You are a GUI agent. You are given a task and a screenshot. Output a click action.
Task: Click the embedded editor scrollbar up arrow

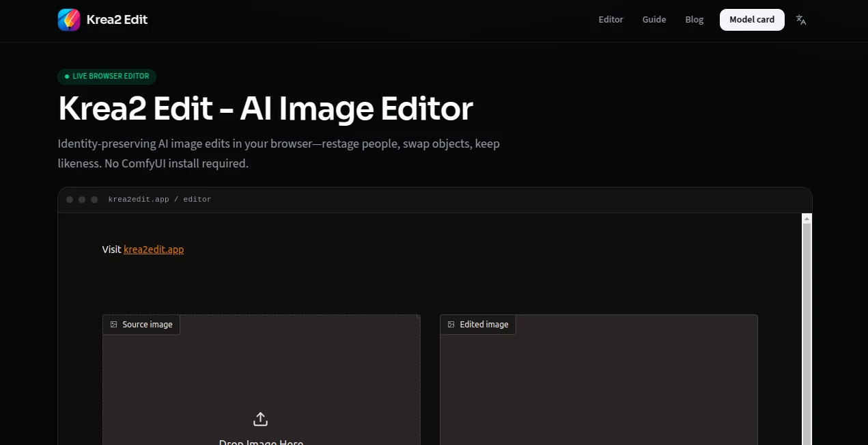coord(807,219)
